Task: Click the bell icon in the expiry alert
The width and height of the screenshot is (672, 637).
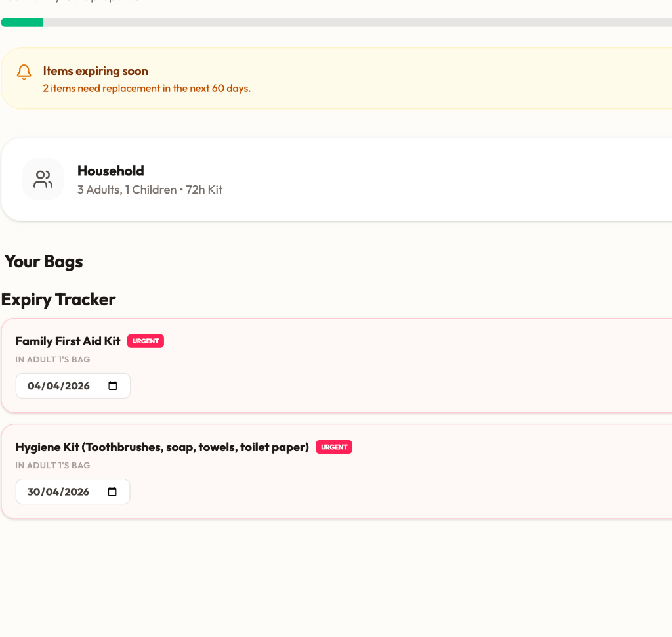Action: click(x=24, y=72)
